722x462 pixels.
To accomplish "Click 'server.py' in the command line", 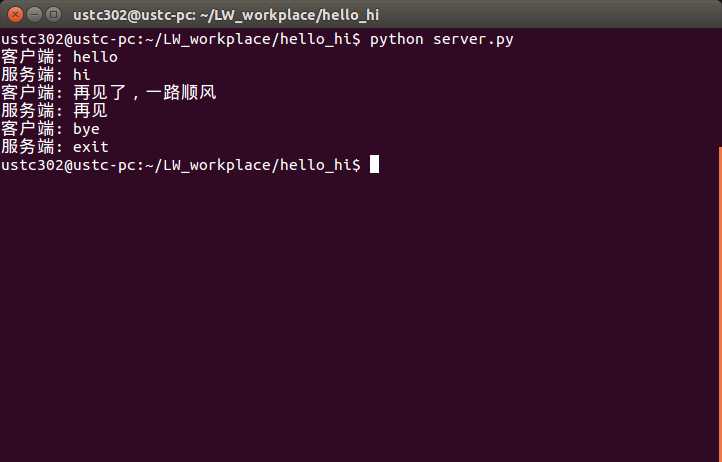I will 473,39.
